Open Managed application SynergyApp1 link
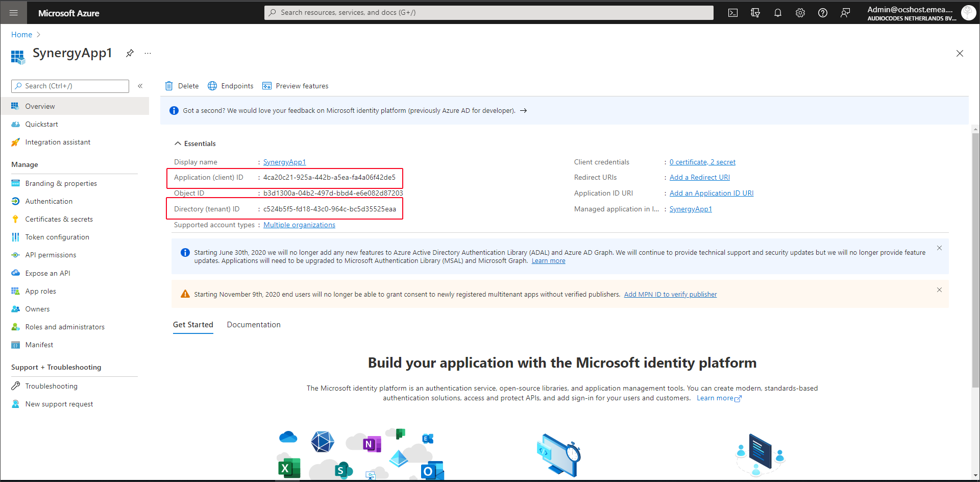This screenshot has height=482, width=980. click(691, 209)
